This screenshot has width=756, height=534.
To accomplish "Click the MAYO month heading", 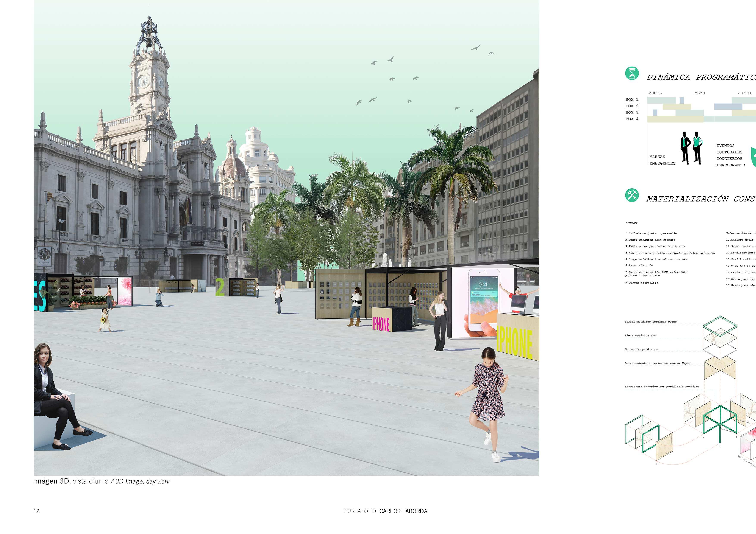I will click(699, 93).
